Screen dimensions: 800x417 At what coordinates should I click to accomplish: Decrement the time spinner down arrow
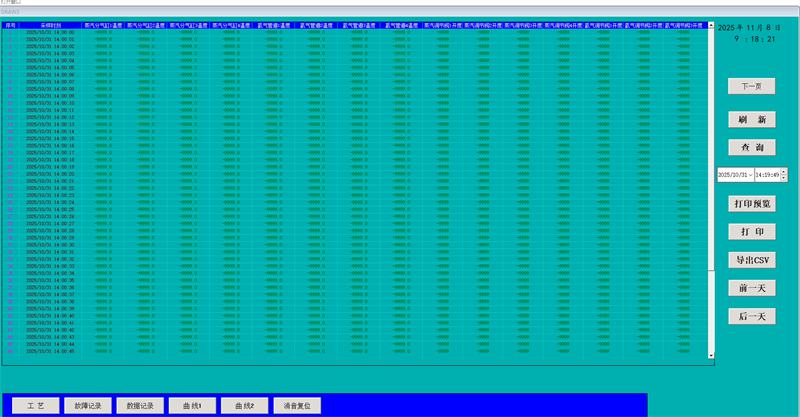pos(784,177)
